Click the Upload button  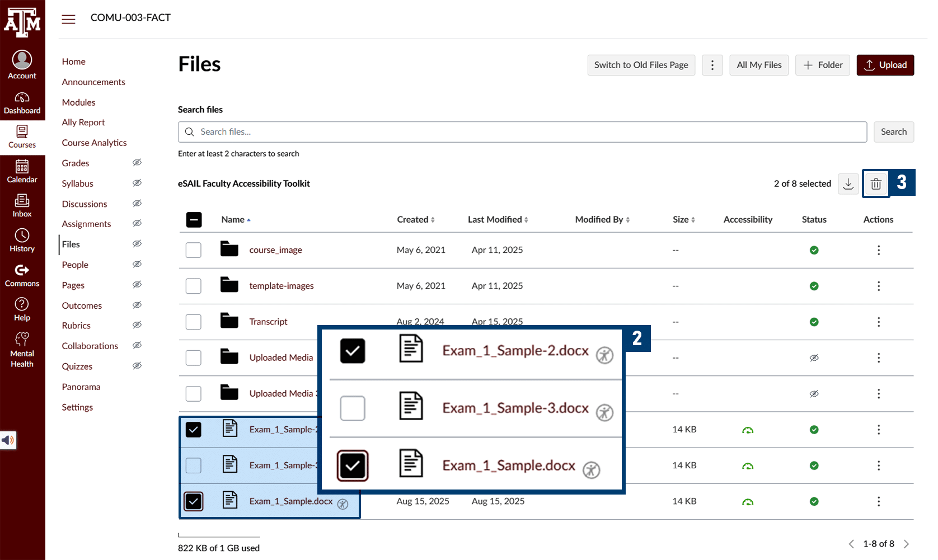[x=885, y=65]
